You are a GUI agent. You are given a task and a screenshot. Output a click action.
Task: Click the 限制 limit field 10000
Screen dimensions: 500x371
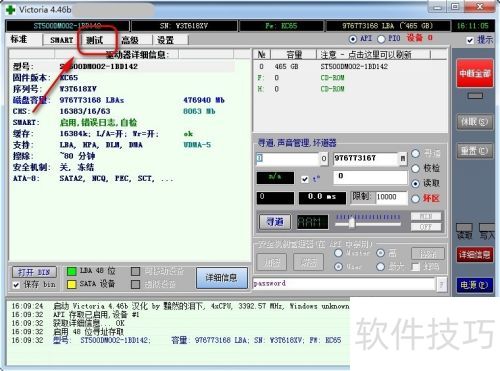coord(392,197)
